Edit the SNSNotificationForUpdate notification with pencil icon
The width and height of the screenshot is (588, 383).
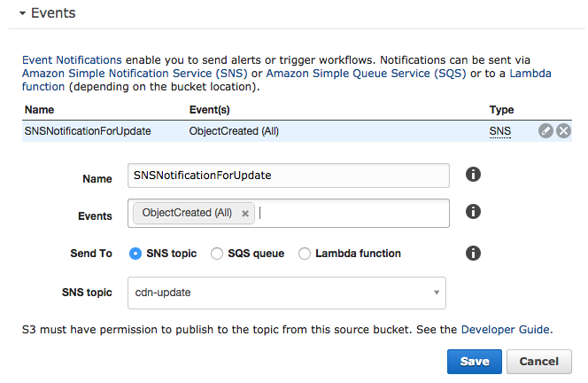click(x=545, y=131)
